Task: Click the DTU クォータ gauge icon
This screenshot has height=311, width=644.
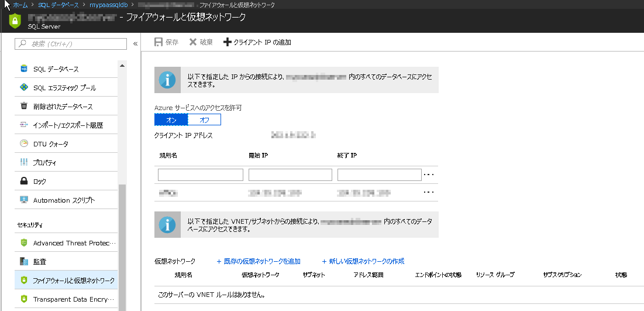Action: (x=24, y=144)
